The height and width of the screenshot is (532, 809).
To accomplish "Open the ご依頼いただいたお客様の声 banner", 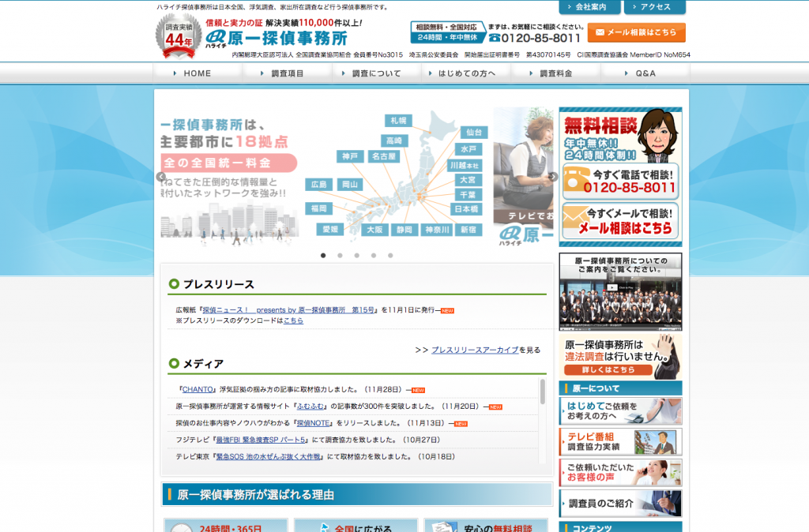I will click(x=620, y=473).
